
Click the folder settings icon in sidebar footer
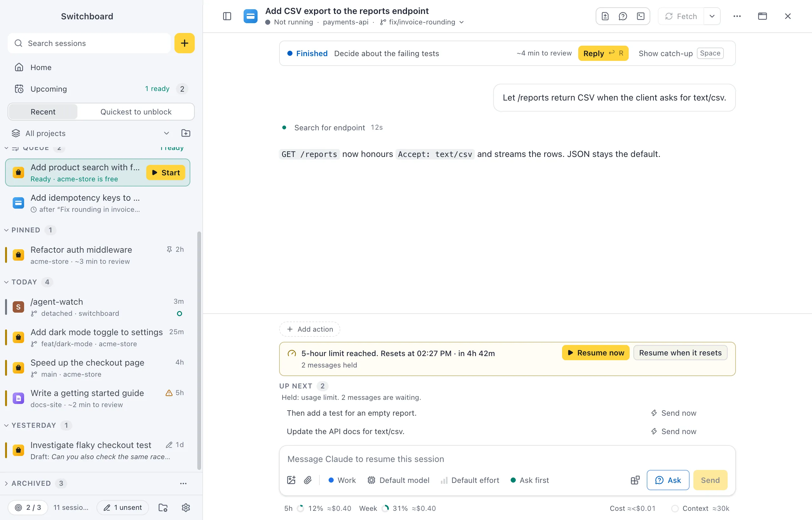tap(163, 508)
